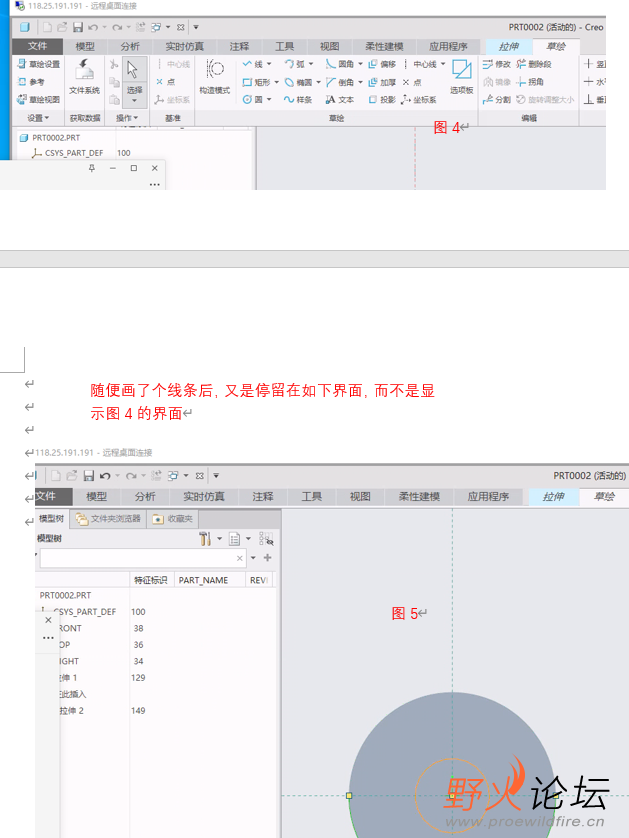Open the dropdown arrow under 选择 (Select)
The height and width of the screenshot is (838, 629).
pos(134,100)
